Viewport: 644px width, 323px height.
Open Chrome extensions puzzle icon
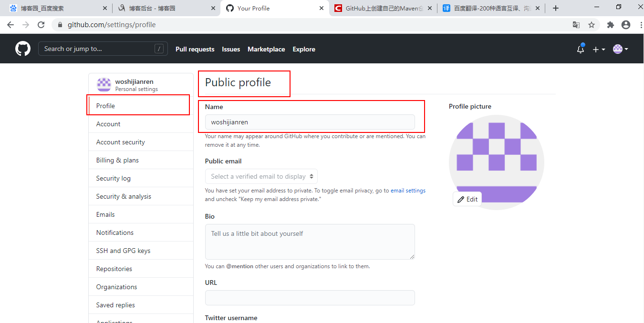(611, 25)
